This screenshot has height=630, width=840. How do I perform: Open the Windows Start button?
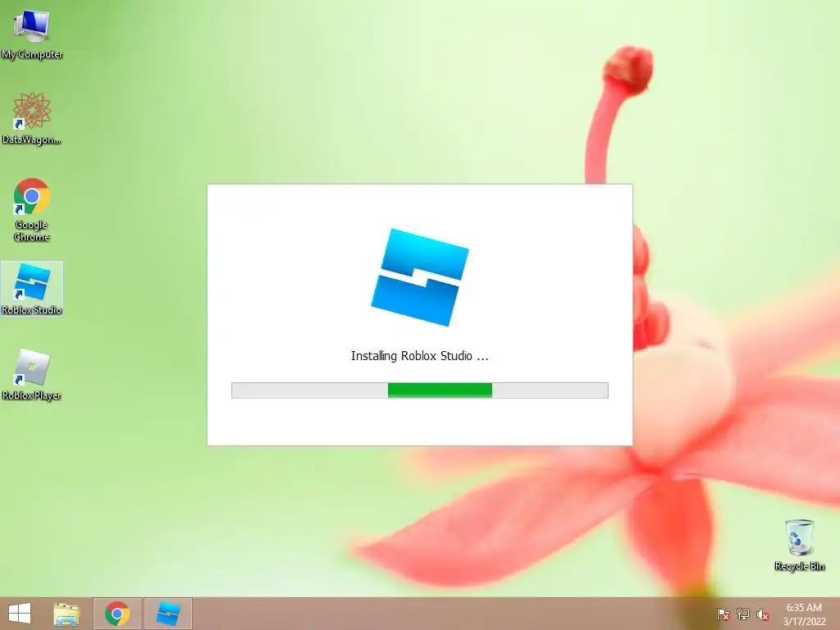click(20, 614)
